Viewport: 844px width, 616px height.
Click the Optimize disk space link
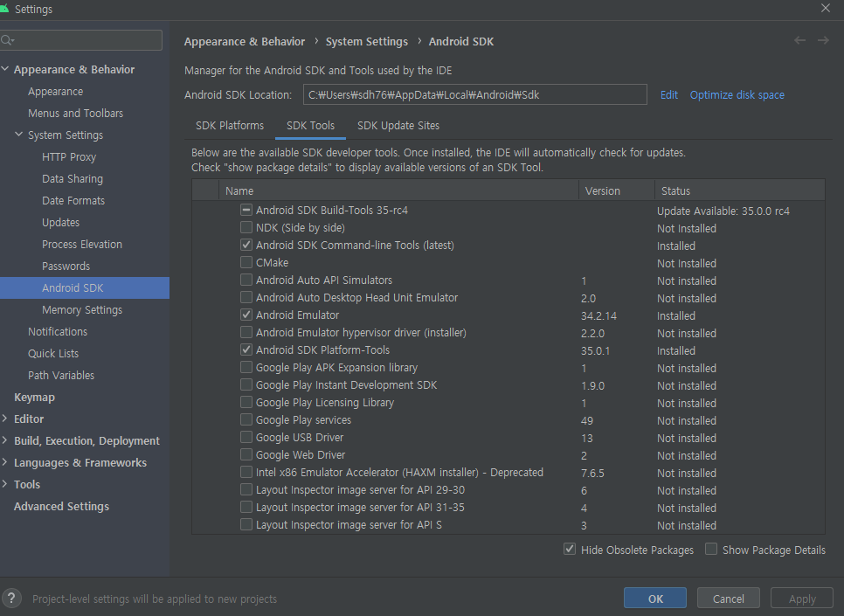coord(737,94)
